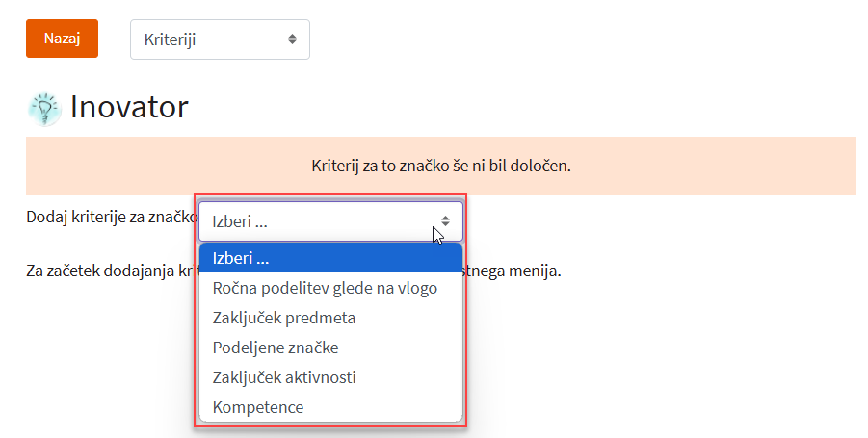
Task: Open the Kriteriji dropdown at top
Action: tap(220, 39)
